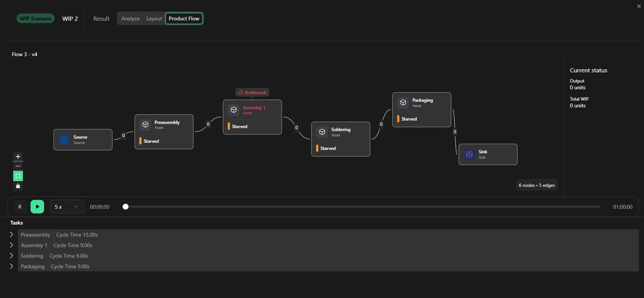The image size is (644, 298).
Task: Click the Total WIP '0 units' value
Action: point(578,105)
